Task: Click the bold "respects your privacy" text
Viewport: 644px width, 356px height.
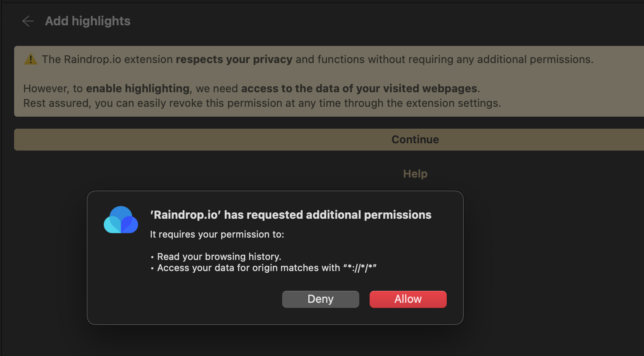Action: pos(234,59)
